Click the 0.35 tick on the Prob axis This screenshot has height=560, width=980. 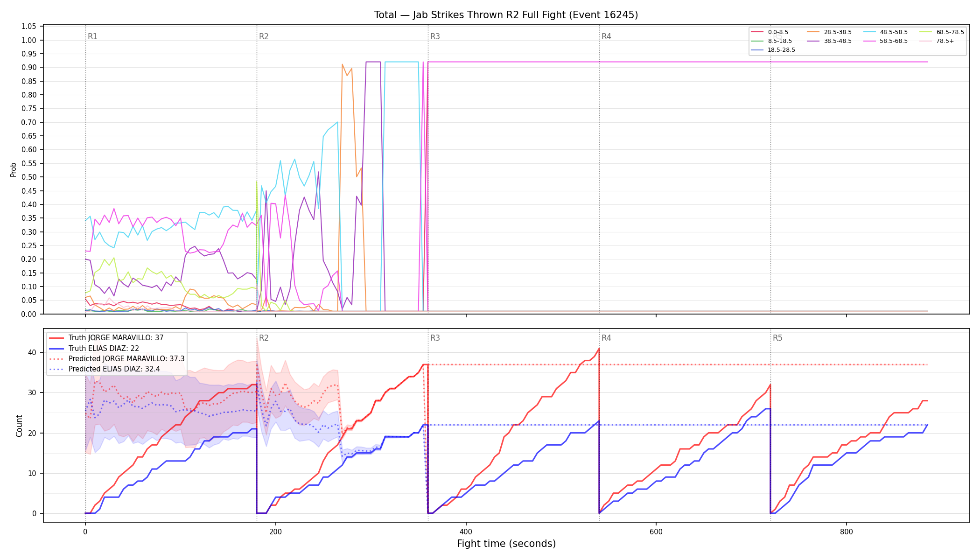(29, 218)
